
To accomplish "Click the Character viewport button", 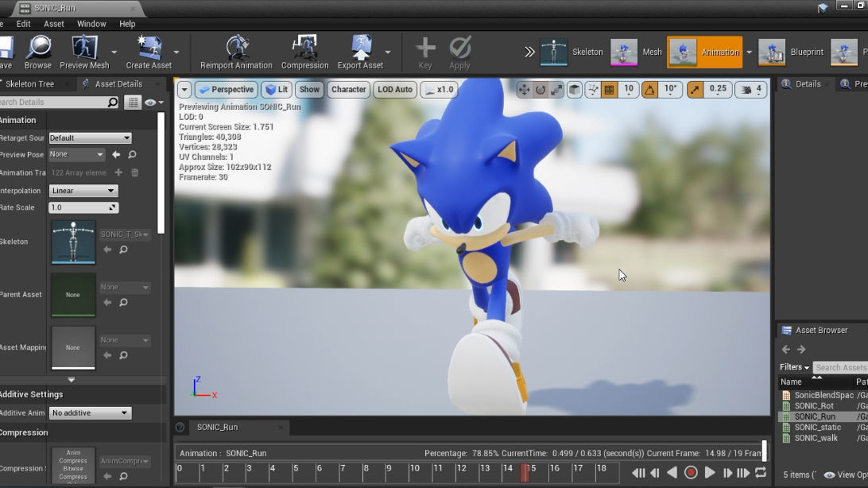I will point(349,90).
